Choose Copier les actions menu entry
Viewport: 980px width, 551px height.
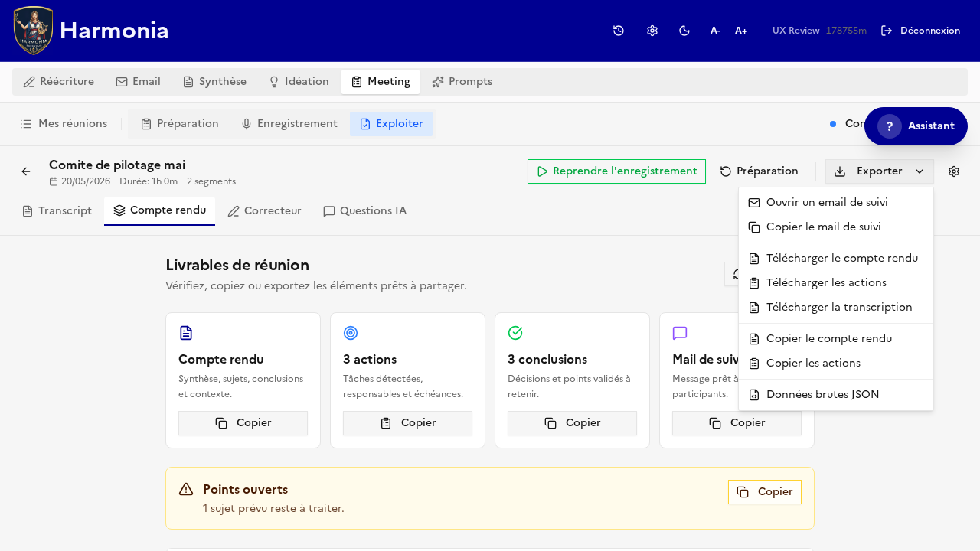point(836,364)
